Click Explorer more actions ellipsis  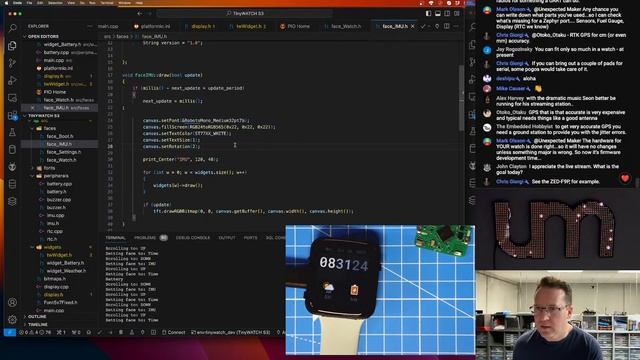coord(89,26)
